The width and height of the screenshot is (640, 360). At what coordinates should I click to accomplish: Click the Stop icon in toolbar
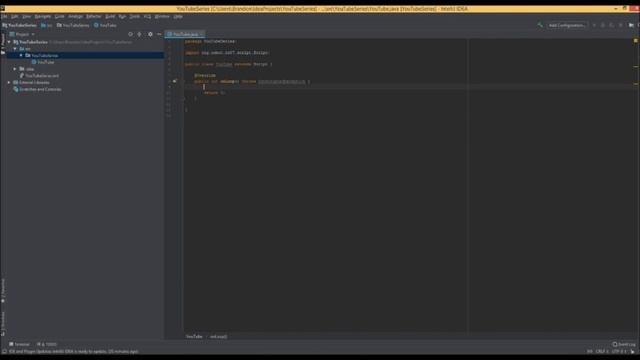[621, 25]
